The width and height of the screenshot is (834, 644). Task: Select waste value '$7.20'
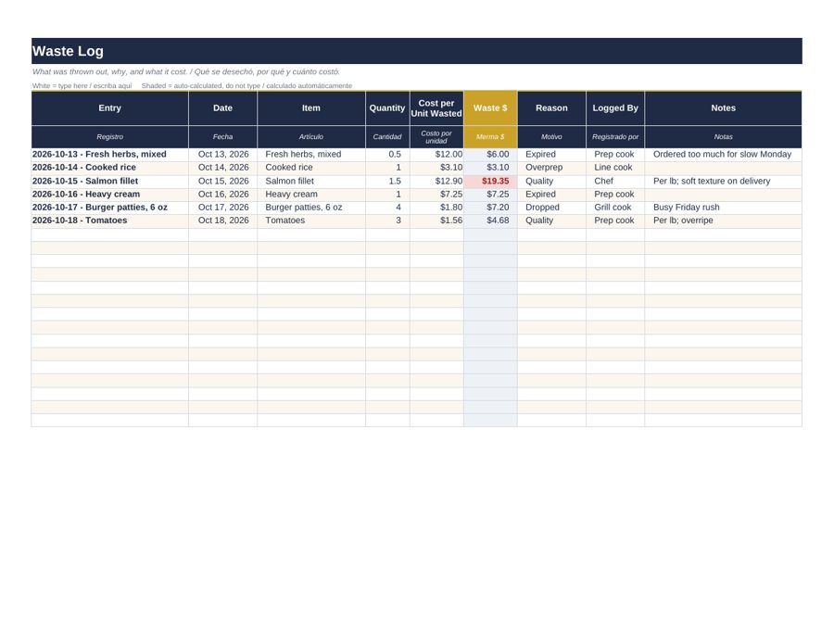tap(490, 208)
